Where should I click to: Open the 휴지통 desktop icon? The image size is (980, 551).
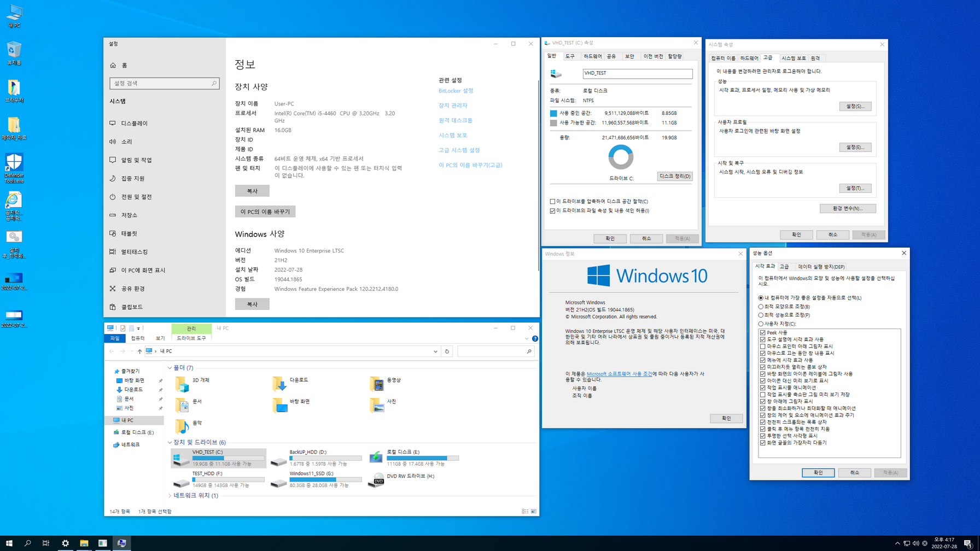coord(14,54)
